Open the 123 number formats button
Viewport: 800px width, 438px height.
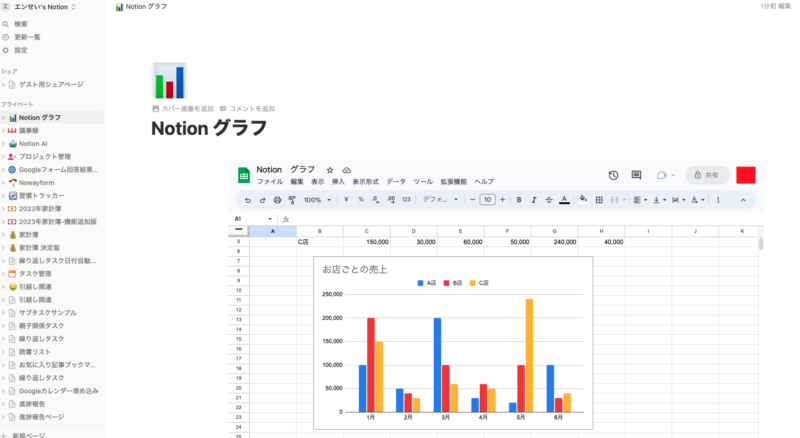(x=406, y=200)
